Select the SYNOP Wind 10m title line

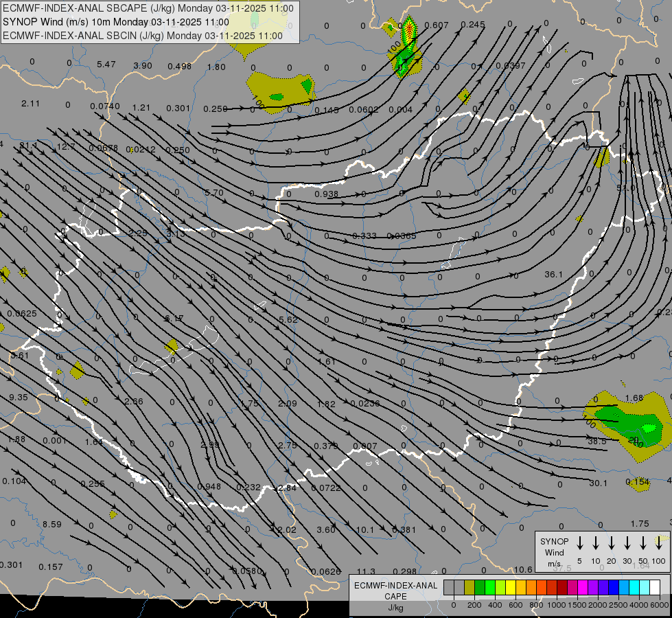pos(116,22)
